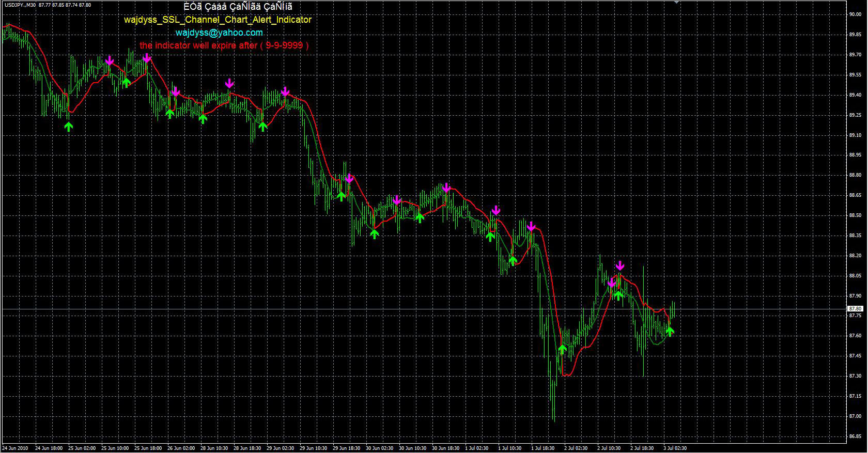This screenshot has height=453, width=868.
Task: Click the 2 Jul 02:30 time label
Action: tap(576, 448)
